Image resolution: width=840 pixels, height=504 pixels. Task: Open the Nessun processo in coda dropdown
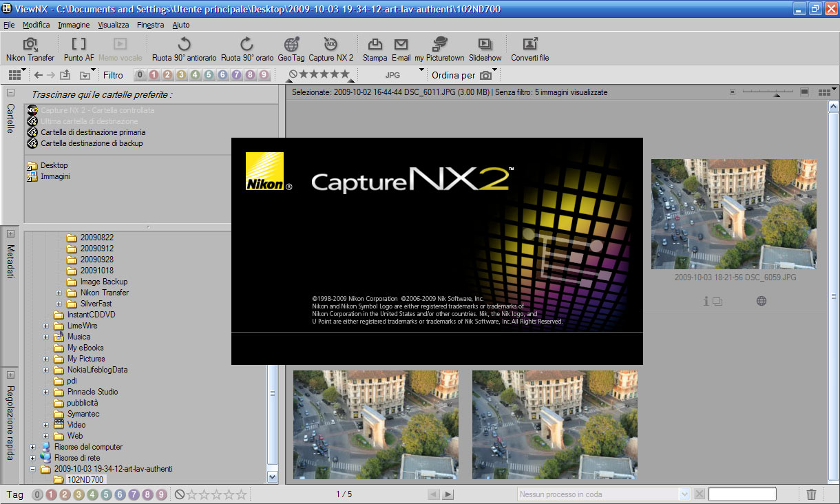[684, 494]
